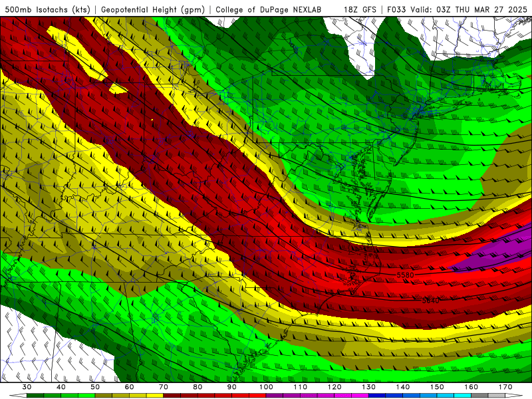This screenshot has height=399, width=532.
Task: Click the 40 knots legend value
Action: pos(61,387)
